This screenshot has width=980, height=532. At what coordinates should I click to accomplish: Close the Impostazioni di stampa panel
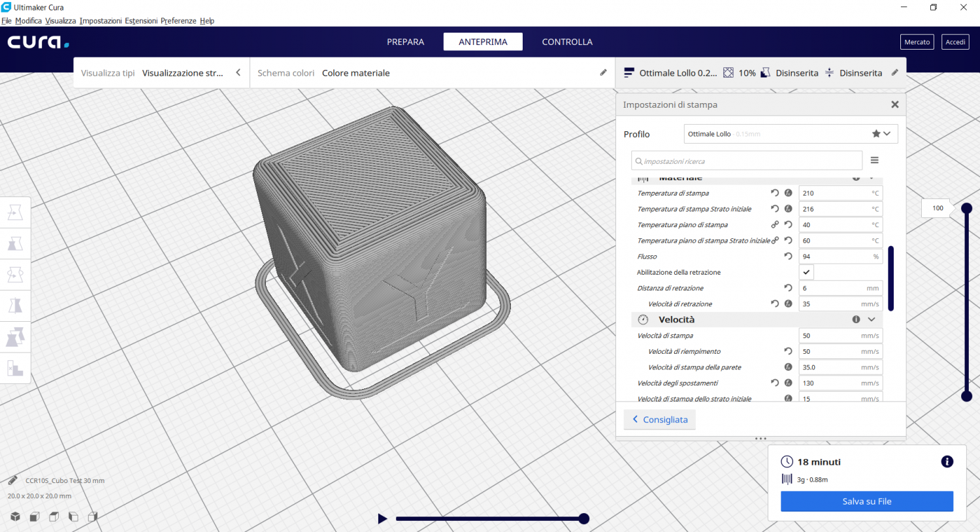pos(895,104)
